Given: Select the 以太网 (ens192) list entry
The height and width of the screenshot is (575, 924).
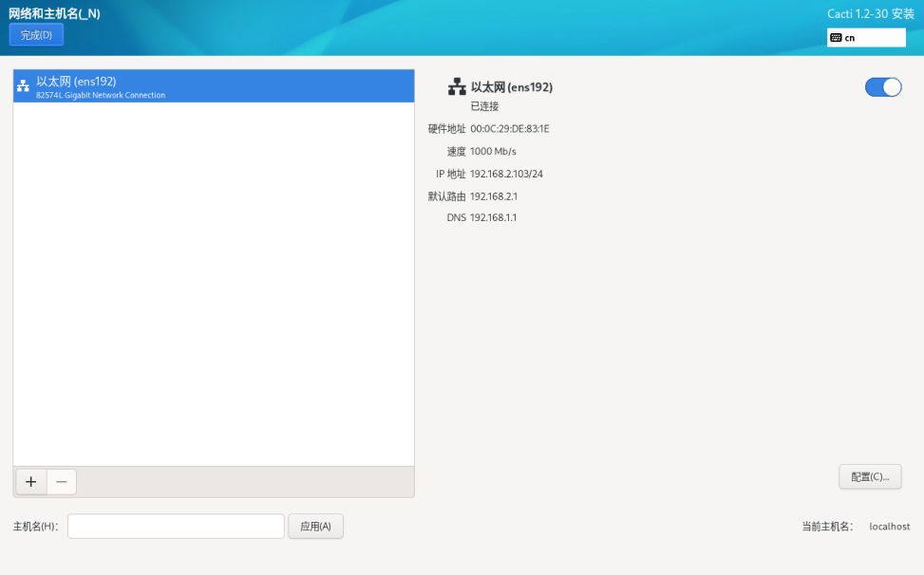Looking at the screenshot, I should pos(214,86).
